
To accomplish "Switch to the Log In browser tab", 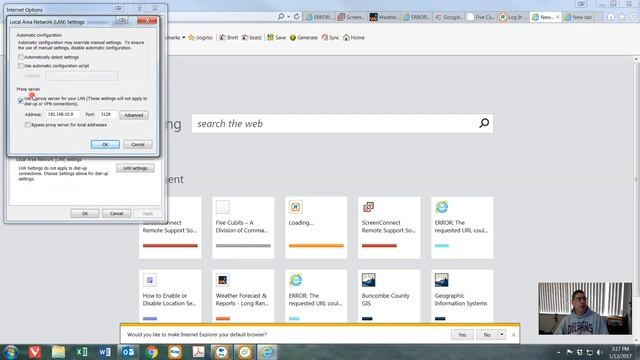I will [513, 17].
